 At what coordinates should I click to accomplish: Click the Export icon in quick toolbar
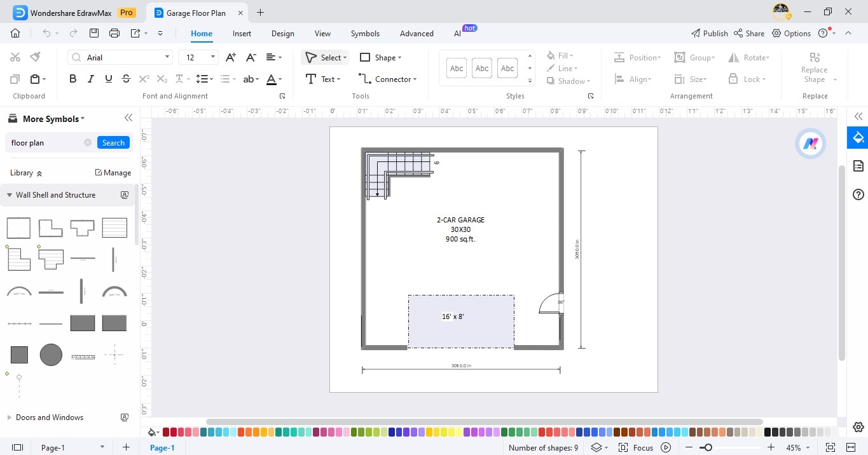[x=135, y=33]
